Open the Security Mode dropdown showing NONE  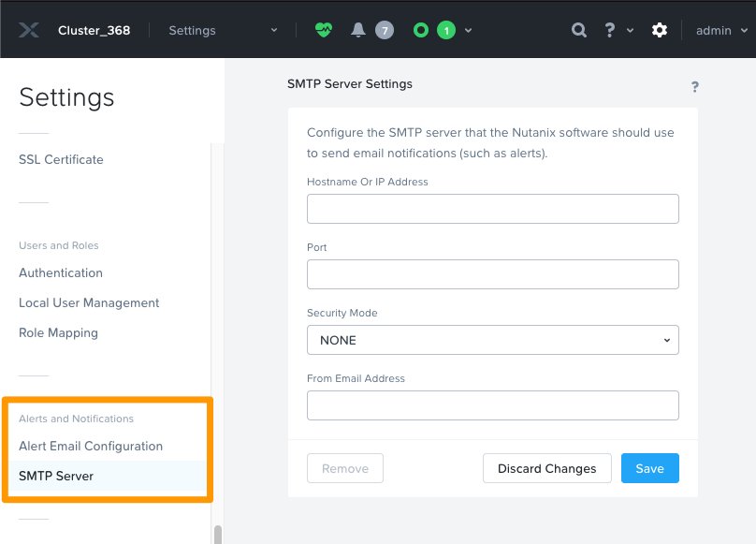(x=492, y=340)
